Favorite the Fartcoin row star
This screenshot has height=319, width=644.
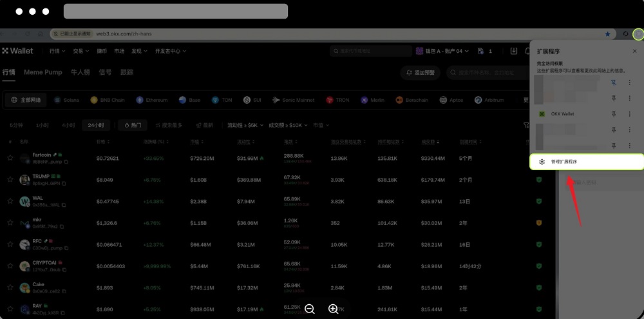coord(10,157)
